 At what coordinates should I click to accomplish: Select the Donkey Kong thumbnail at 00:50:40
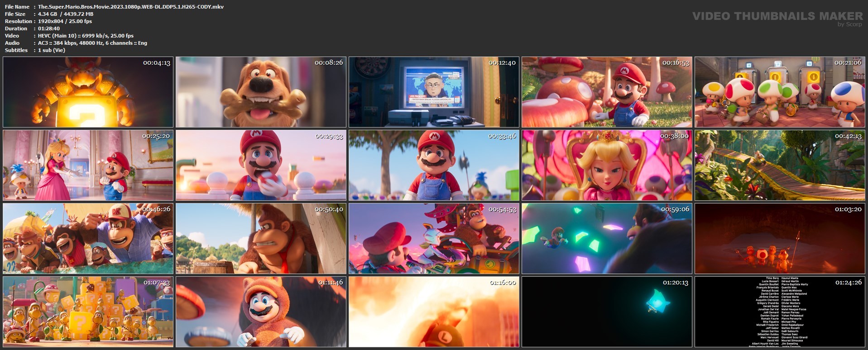point(261,238)
